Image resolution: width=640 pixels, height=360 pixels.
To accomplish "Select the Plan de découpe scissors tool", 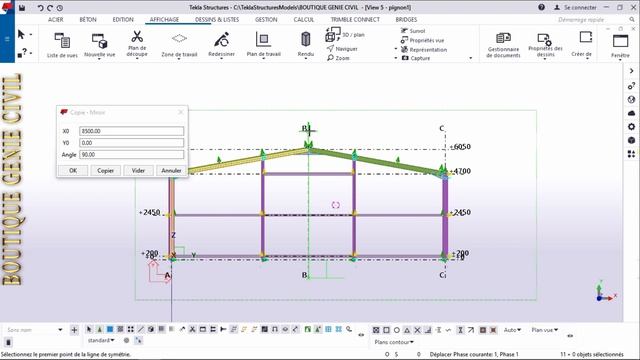I will pyautogui.click(x=137, y=44).
